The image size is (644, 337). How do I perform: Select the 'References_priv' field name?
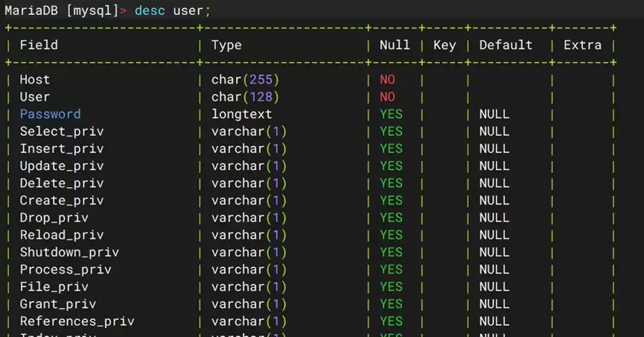click(x=77, y=321)
